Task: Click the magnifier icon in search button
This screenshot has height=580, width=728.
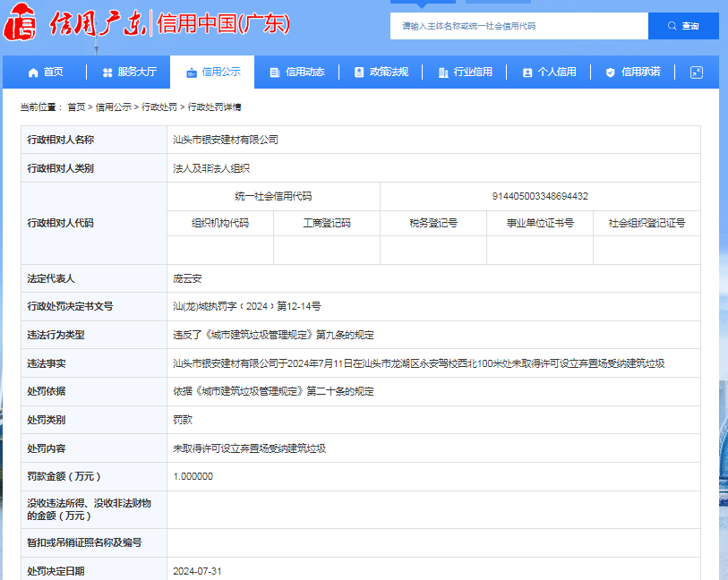Action: (x=672, y=26)
